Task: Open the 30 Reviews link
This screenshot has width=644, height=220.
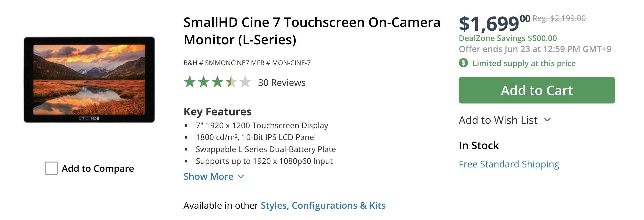Action: pos(282,83)
